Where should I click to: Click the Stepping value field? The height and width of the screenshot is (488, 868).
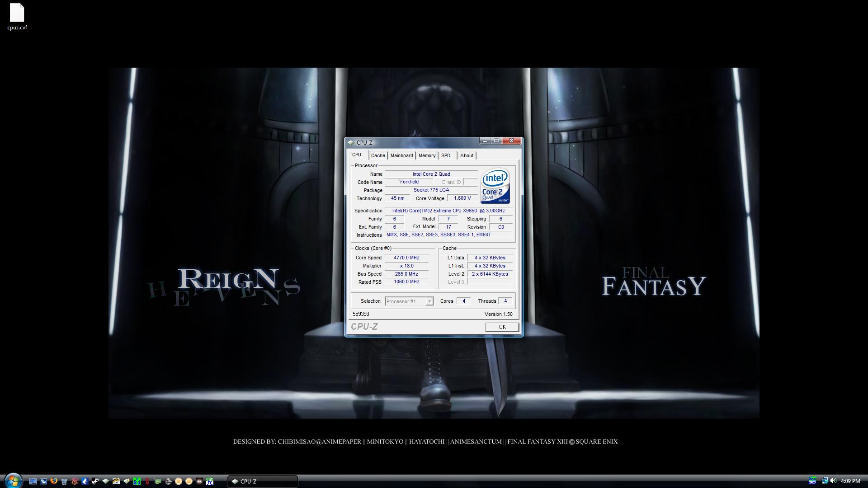pyautogui.click(x=501, y=219)
